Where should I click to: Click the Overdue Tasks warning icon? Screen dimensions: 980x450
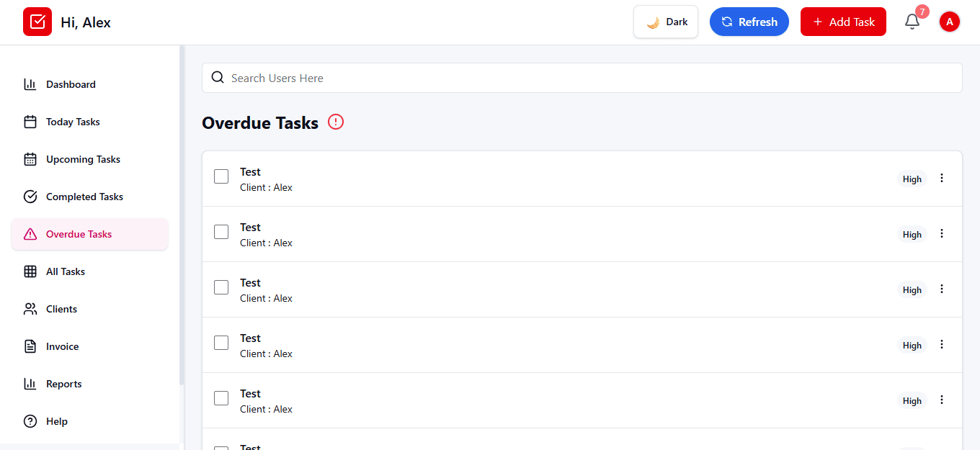(x=30, y=234)
